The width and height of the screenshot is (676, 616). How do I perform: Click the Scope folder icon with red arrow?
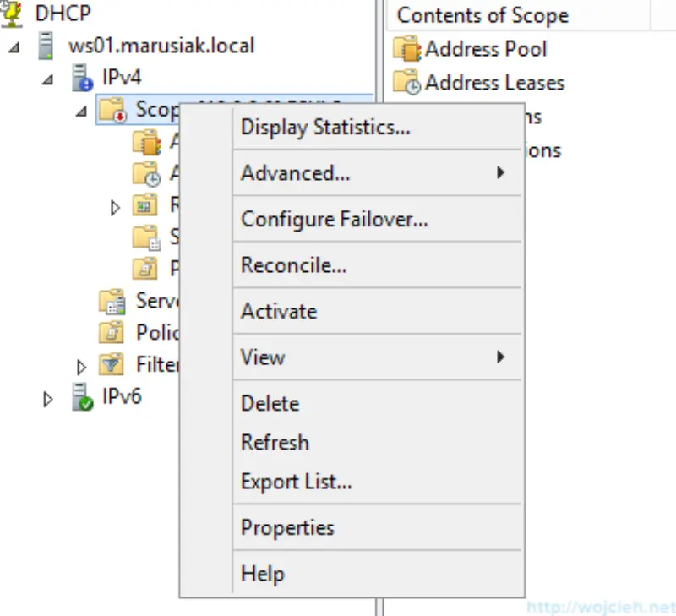tap(112, 110)
